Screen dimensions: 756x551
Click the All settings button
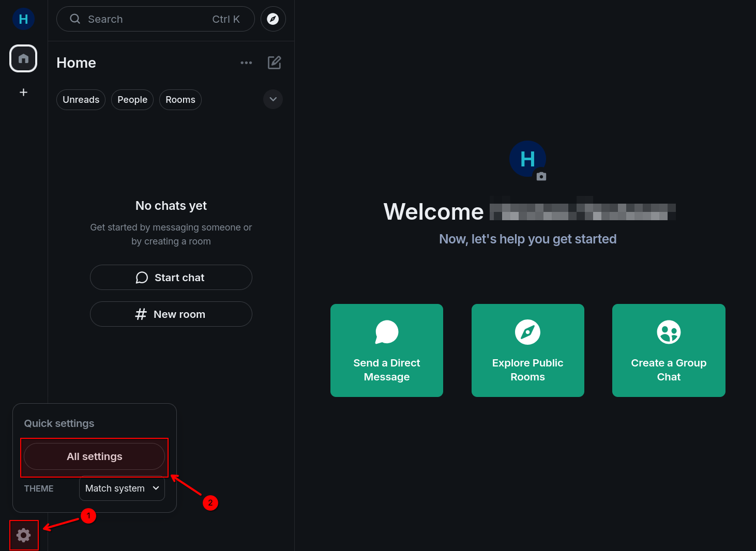tap(95, 456)
